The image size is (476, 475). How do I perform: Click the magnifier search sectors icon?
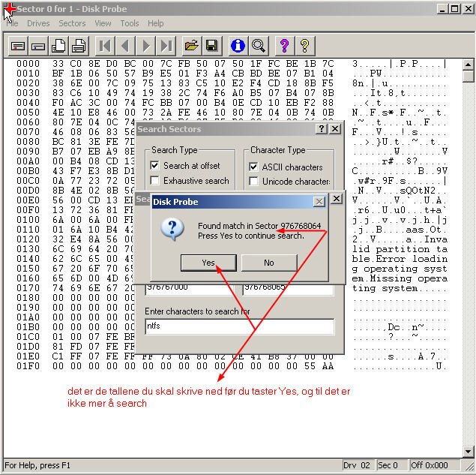[x=259, y=46]
